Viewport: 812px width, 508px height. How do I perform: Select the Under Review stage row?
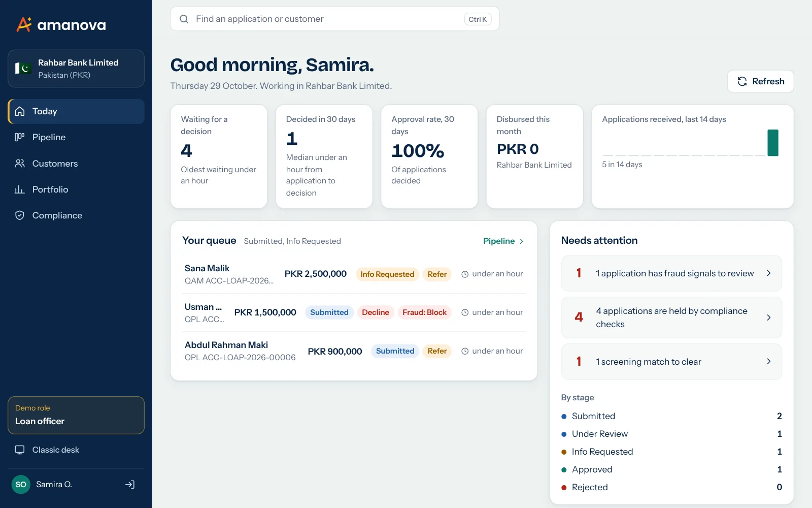point(671,434)
